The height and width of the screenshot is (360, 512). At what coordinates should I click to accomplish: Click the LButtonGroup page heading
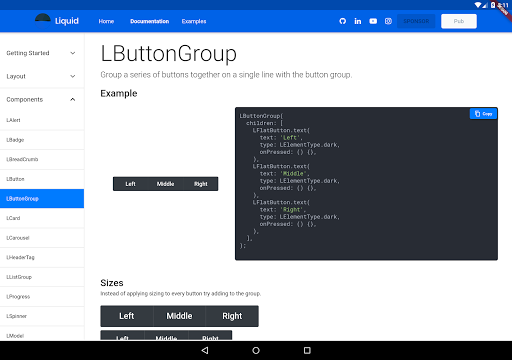pos(169,54)
